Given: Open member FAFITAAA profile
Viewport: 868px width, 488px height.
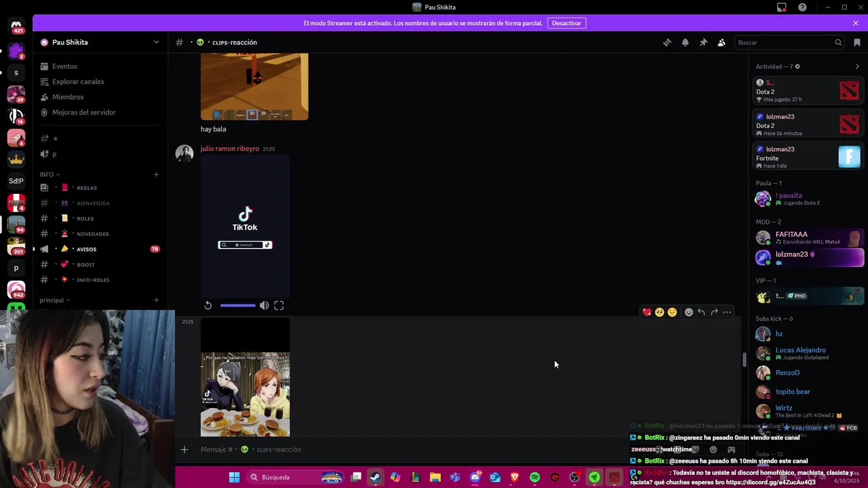Looking at the screenshot, I should point(808,238).
